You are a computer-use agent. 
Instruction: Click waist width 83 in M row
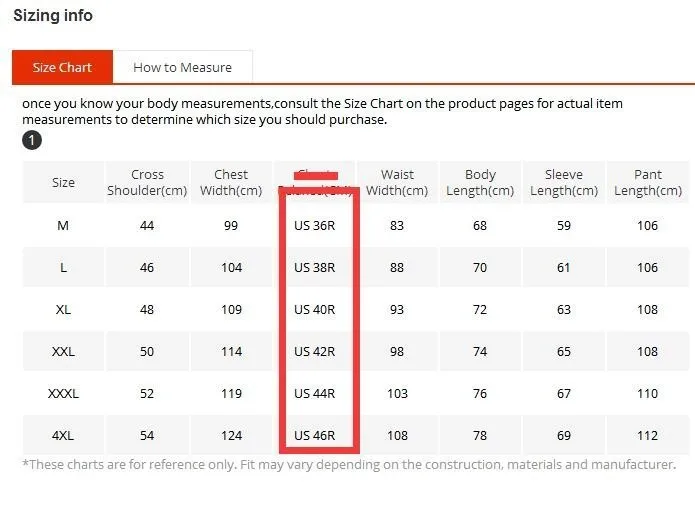click(397, 226)
